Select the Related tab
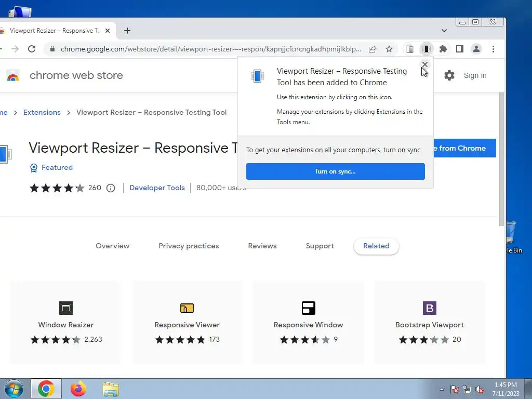 (376, 246)
